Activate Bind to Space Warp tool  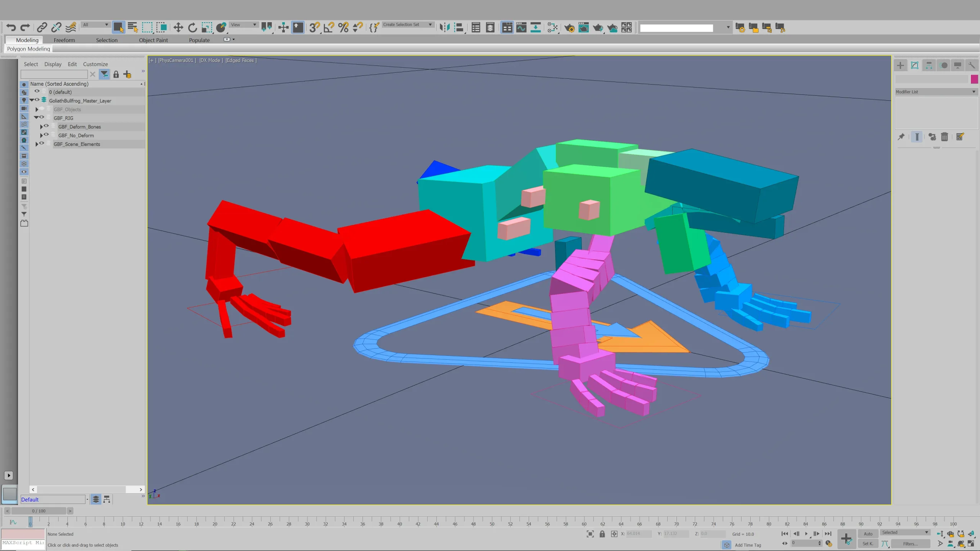71,28
